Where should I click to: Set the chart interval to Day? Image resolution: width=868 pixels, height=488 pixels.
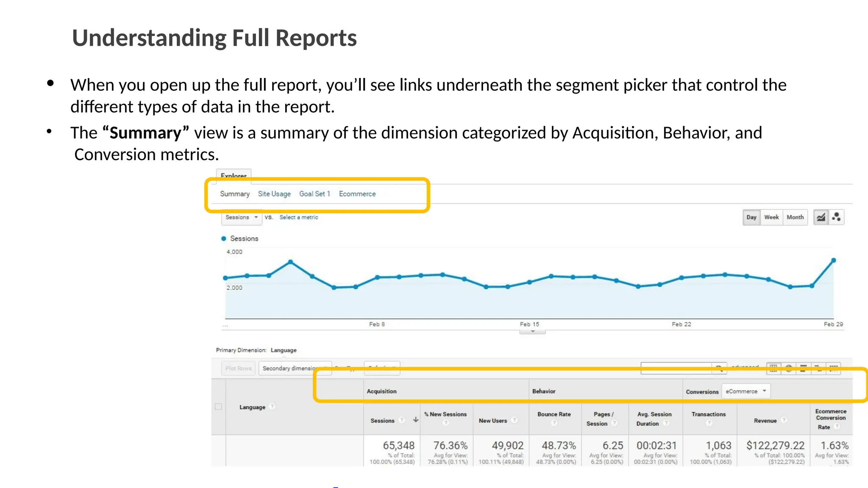(x=751, y=217)
